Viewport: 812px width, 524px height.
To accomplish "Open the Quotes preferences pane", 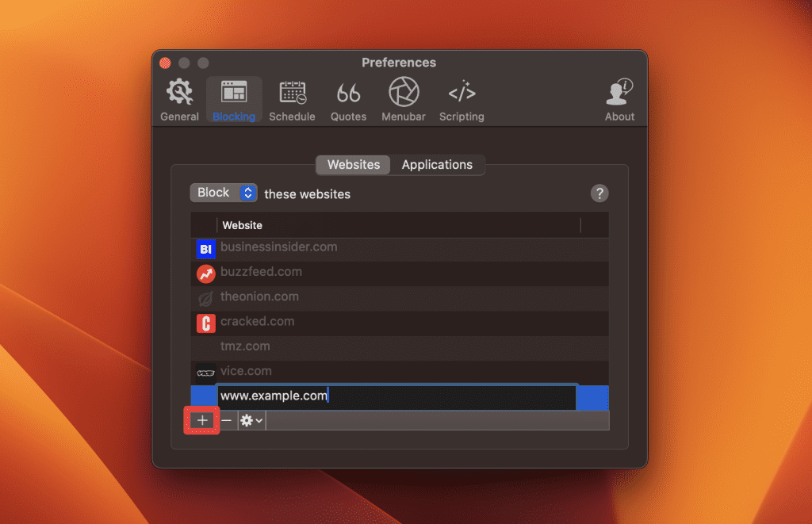I will (x=349, y=101).
